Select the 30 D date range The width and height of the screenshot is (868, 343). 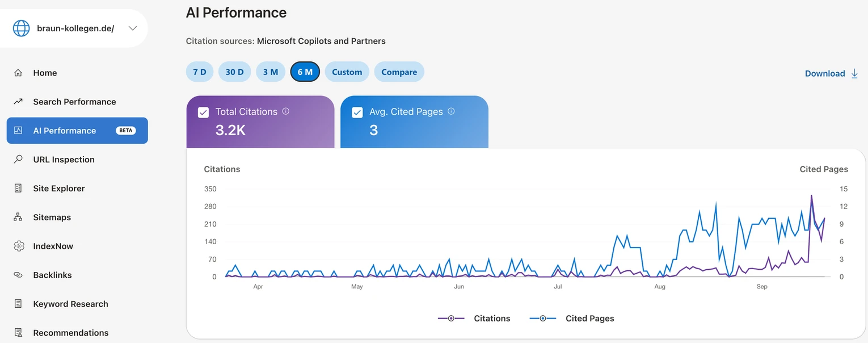tap(234, 72)
